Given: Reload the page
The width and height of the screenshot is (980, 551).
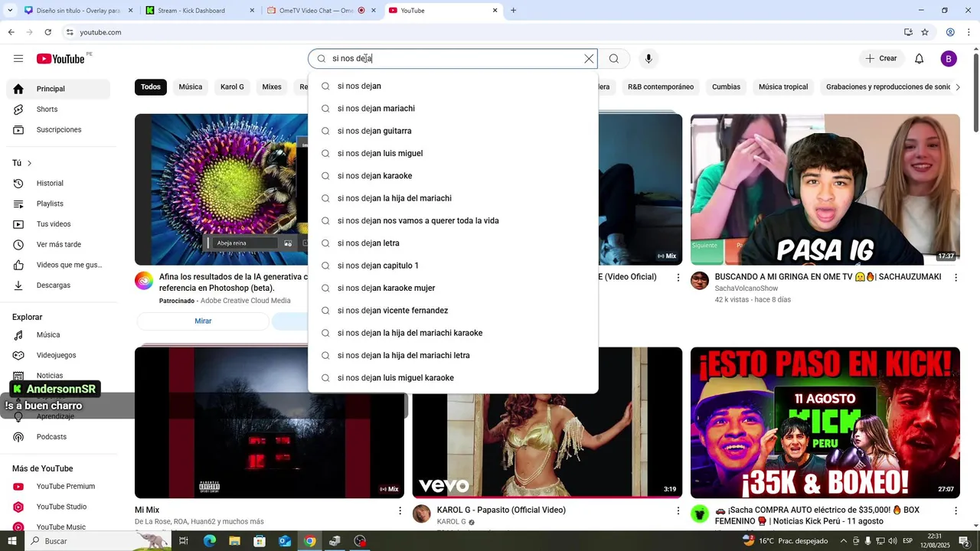Looking at the screenshot, I should (47, 32).
